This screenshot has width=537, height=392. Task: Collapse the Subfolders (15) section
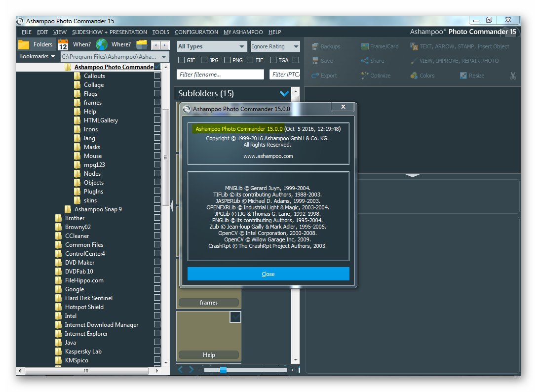(284, 93)
